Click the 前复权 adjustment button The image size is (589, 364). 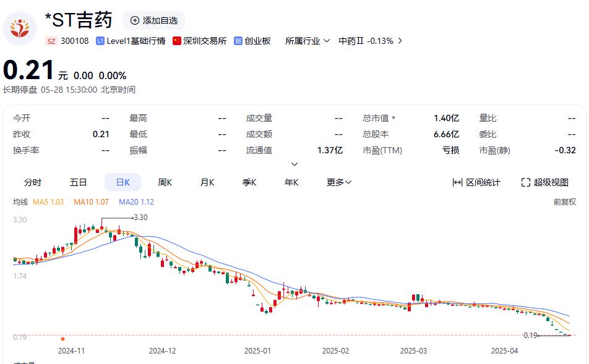point(564,202)
